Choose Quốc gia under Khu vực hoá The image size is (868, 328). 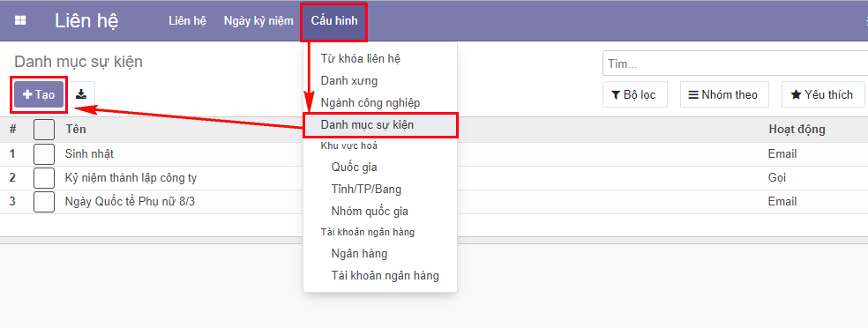tap(355, 167)
